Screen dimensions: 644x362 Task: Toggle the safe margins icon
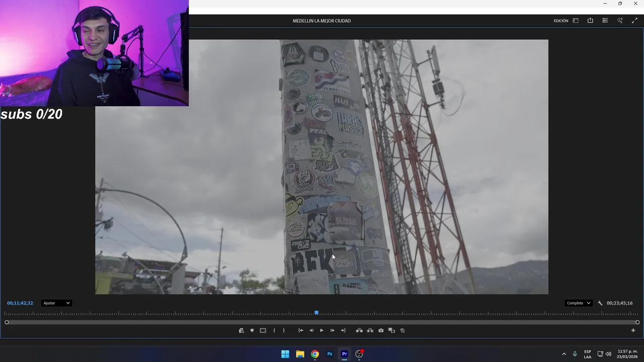263,330
